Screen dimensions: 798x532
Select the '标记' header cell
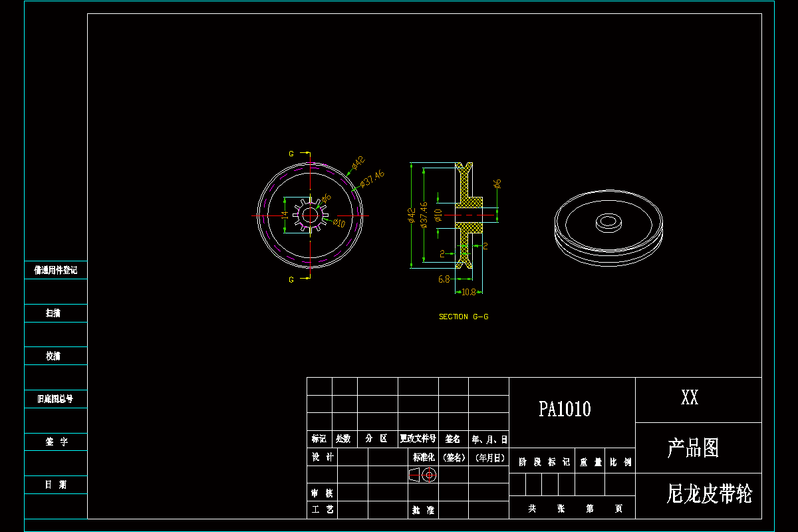click(319, 439)
